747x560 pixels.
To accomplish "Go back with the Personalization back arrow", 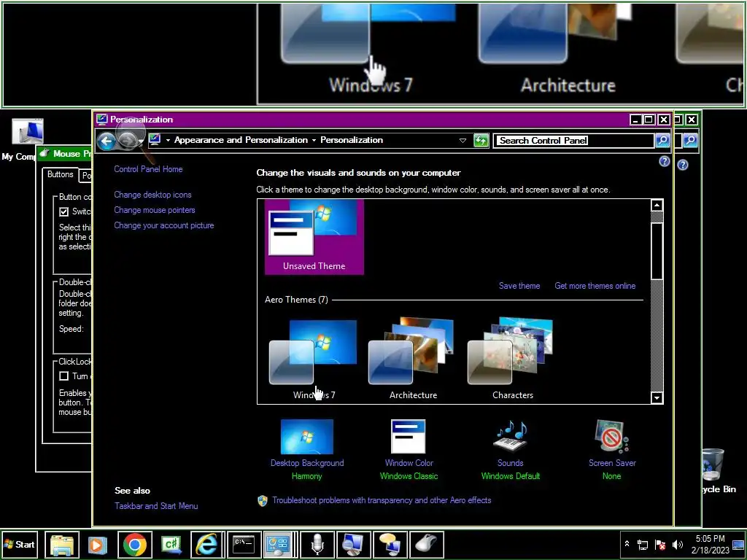I will coord(107,141).
